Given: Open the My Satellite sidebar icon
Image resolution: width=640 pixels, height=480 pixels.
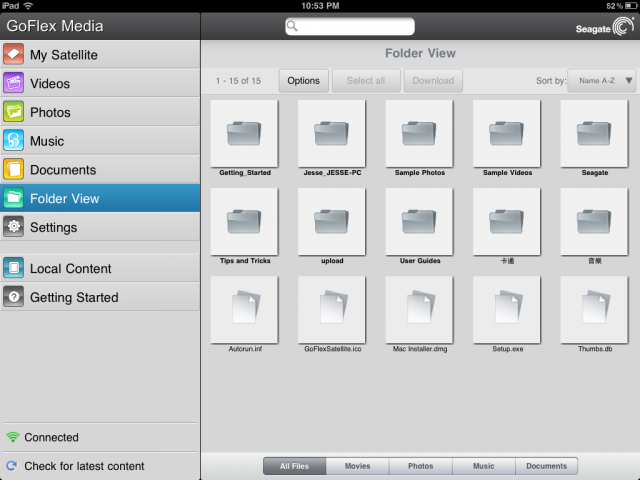Looking at the screenshot, I should coord(13,54).
